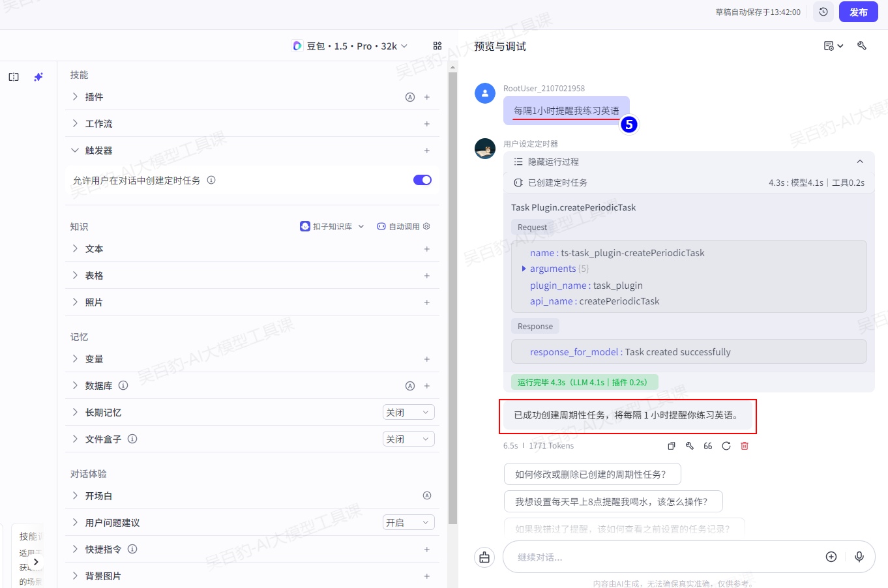Click the left panel vertical scrollbar

(x=452, y=293)
